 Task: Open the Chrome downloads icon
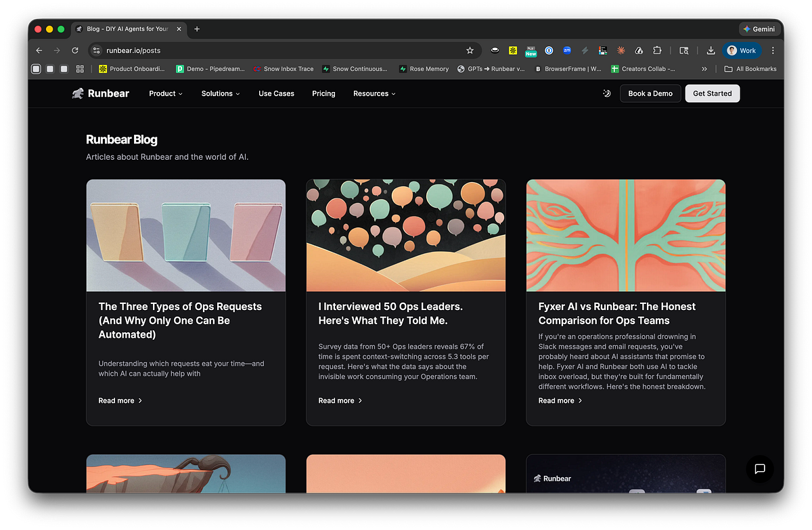pyautogui.click(x=710, y=50)
